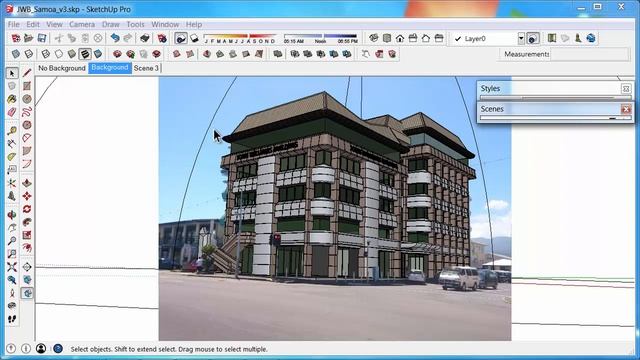Click the user profile status bar icon

coord(41,349)
